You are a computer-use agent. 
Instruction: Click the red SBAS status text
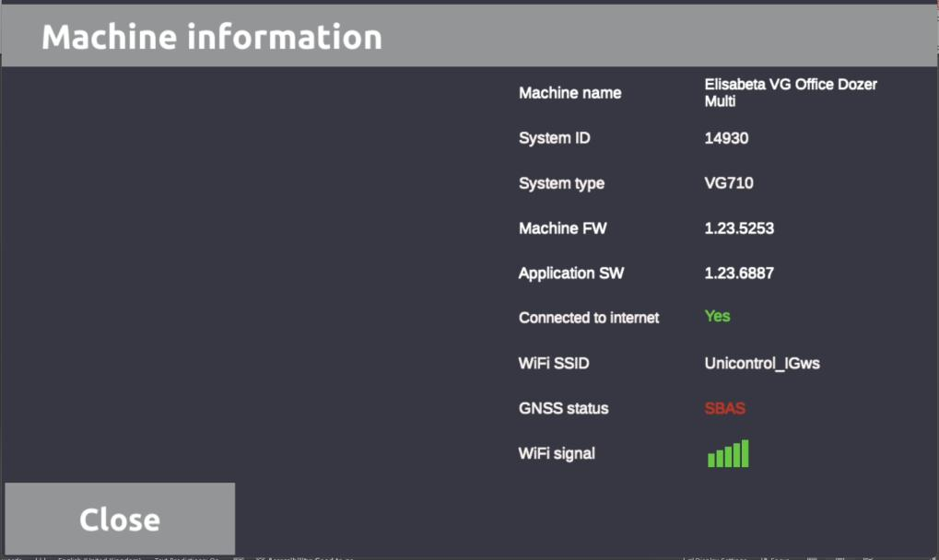(725, 408)
